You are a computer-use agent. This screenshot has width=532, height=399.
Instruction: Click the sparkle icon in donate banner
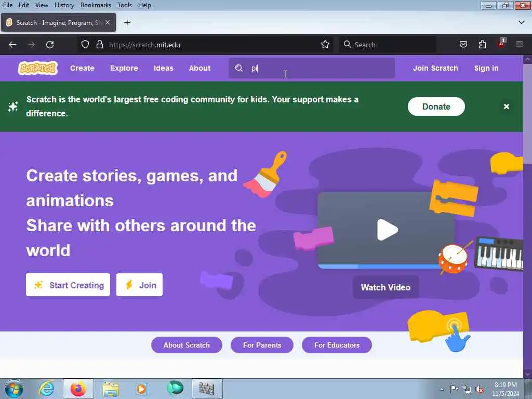tap(13, 107)
